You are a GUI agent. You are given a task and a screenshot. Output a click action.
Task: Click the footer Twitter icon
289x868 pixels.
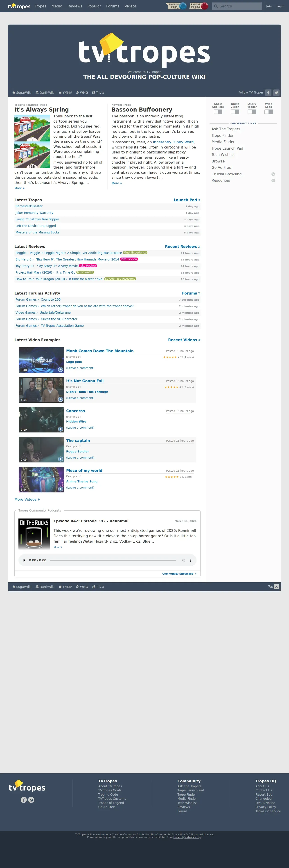(31, 800)
